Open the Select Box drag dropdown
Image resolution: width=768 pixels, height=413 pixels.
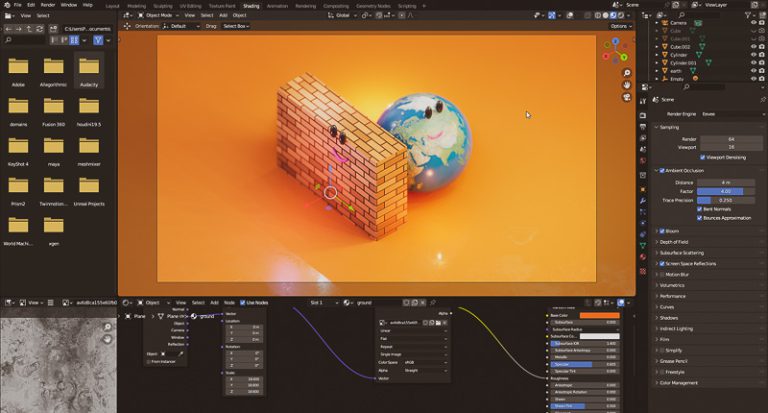[x=236, y=26]
